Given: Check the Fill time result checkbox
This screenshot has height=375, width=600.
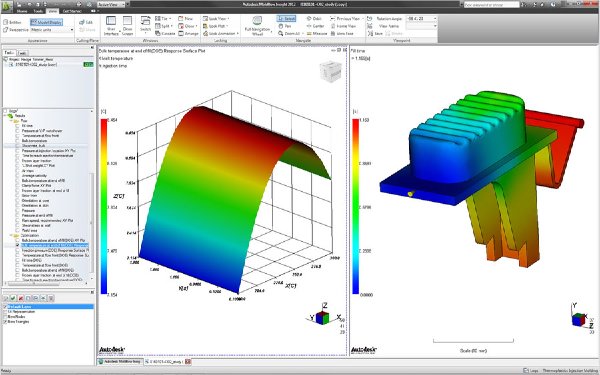Looking at the screenshot, I should pyautogui.click(x=18, y=126).
